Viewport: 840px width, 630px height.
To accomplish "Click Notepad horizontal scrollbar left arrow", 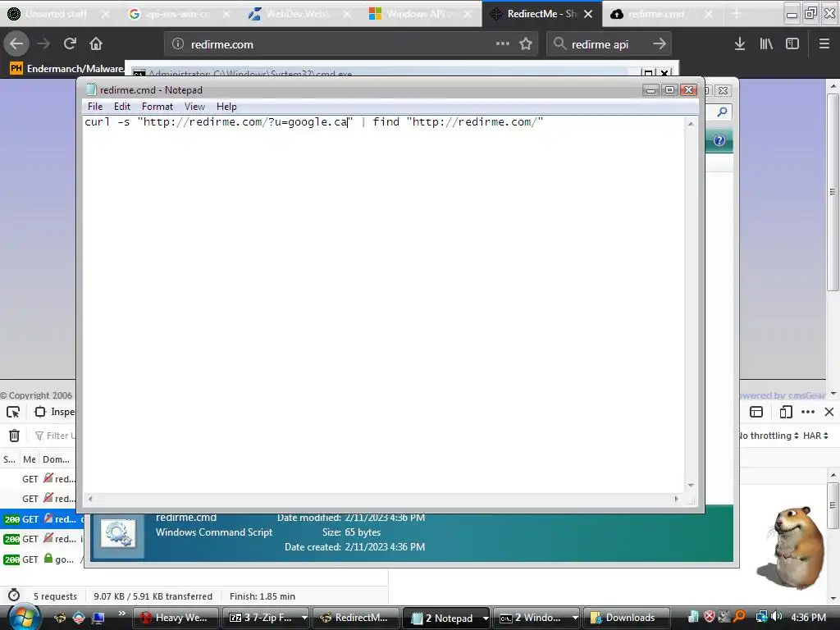I will tap(90, 499).
